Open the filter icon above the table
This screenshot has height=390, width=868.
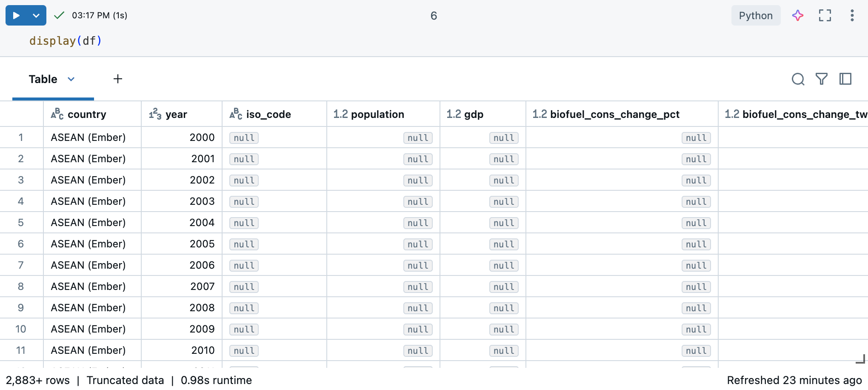(822, 79)
